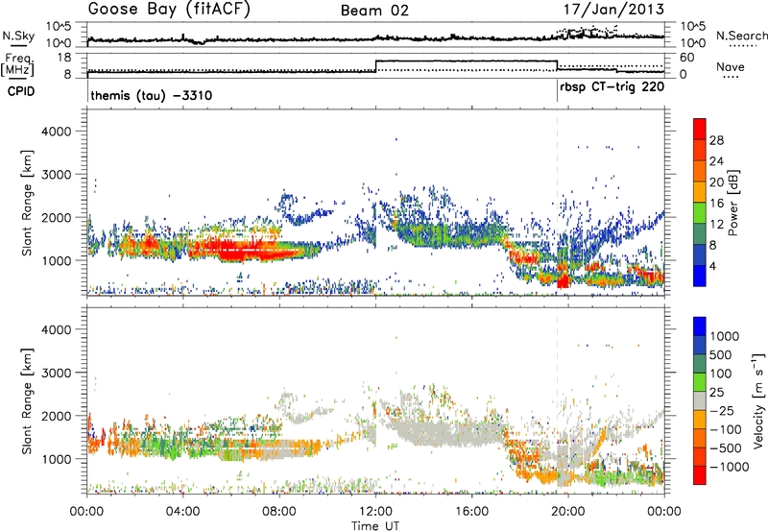
Task: Pick the gray segment of Velocity colorbar
Action: coord(700,400)
